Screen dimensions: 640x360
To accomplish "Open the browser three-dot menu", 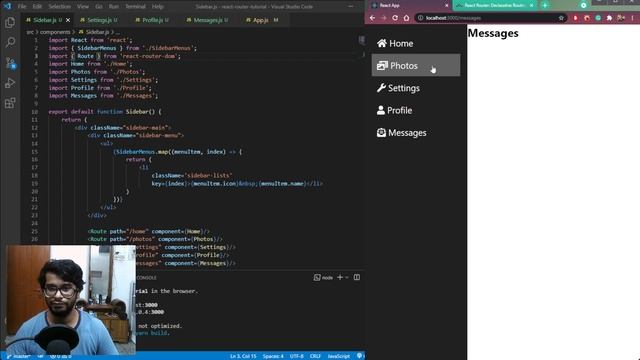I will 633,18.
